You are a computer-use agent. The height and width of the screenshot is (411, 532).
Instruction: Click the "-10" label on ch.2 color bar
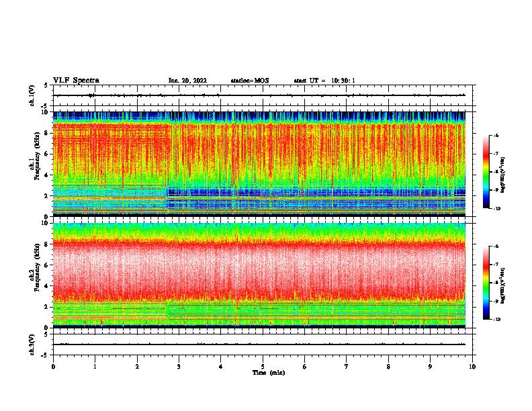(x=497, y=319)
